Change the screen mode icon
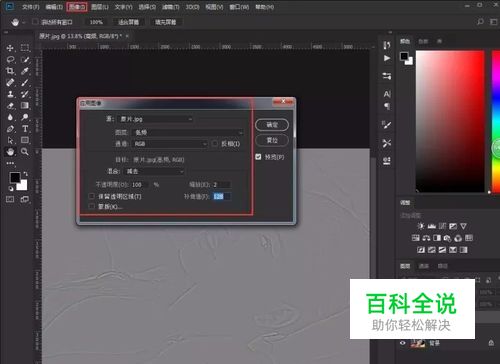The height and width of the screenshot is (364, 500). pyautogui.click(x=25, y=199)
